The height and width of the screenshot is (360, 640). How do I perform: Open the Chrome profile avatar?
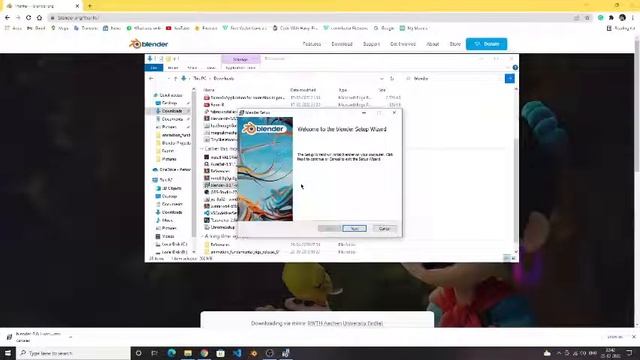[622, 18]
